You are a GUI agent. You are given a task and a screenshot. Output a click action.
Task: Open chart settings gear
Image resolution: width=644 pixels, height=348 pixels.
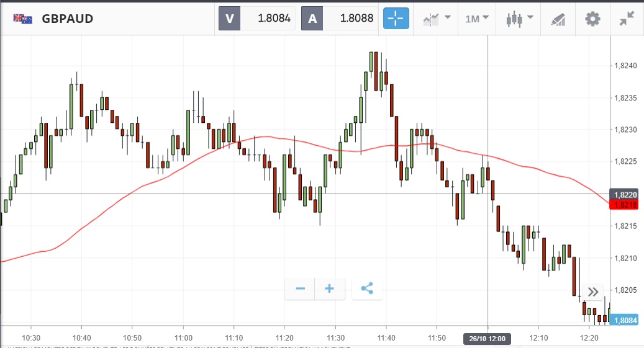(593, 19)
